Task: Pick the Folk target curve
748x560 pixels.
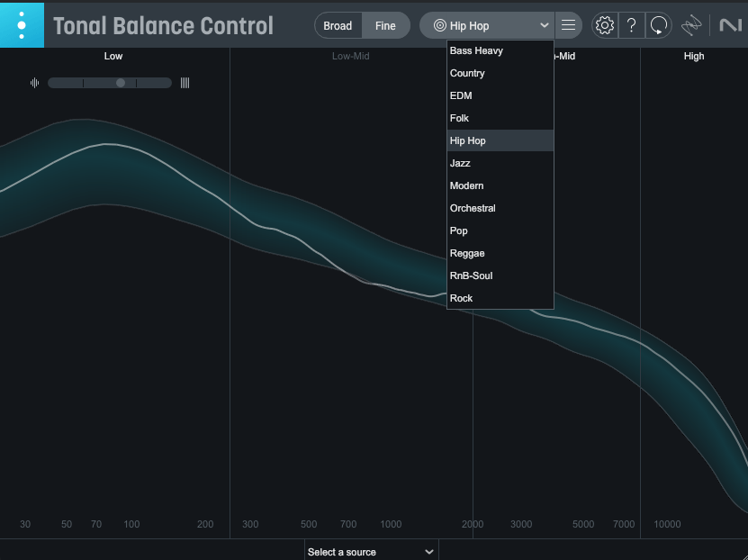Action: pos(500,118)
